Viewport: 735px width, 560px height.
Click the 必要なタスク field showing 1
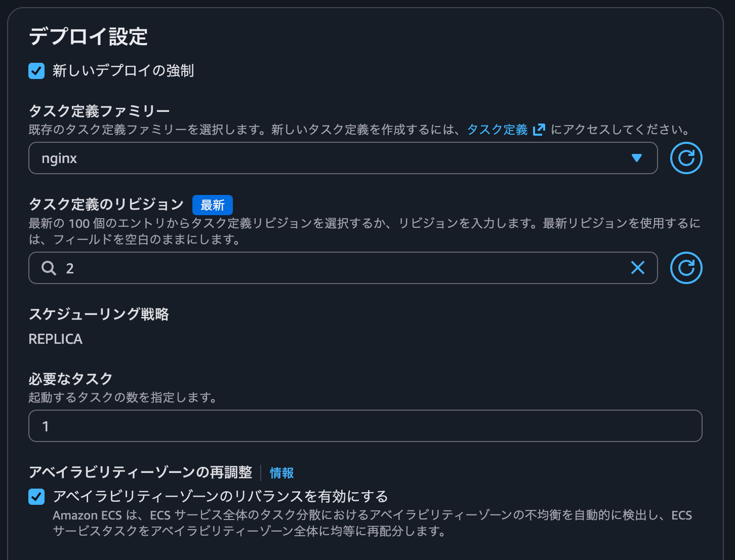pos(364,426)
